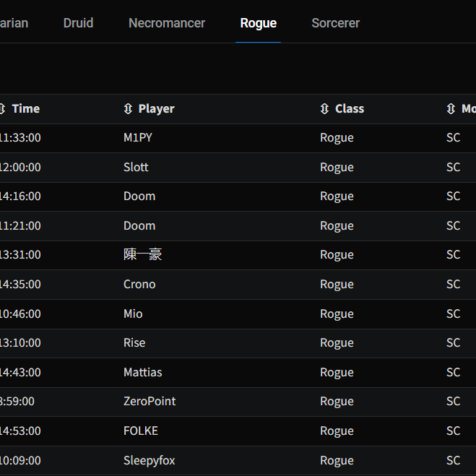Switch to the Druid tab

coord(78,23)
